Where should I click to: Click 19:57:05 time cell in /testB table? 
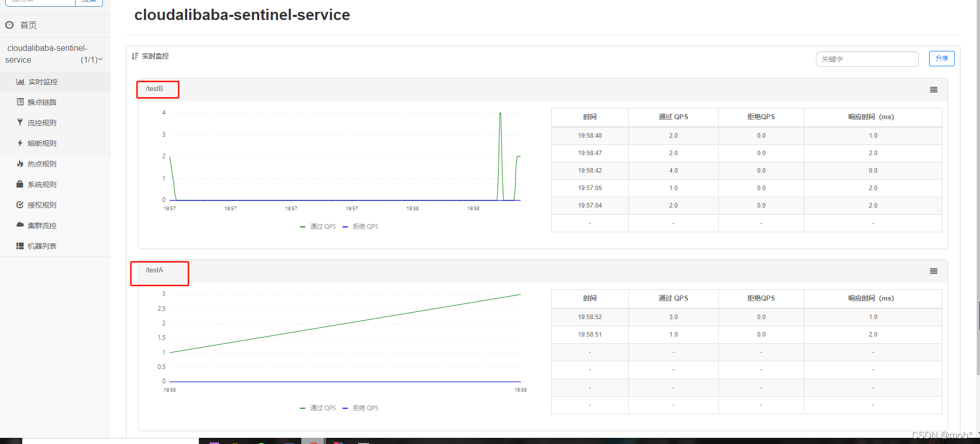pyautogui.click(x=590, y=188)
